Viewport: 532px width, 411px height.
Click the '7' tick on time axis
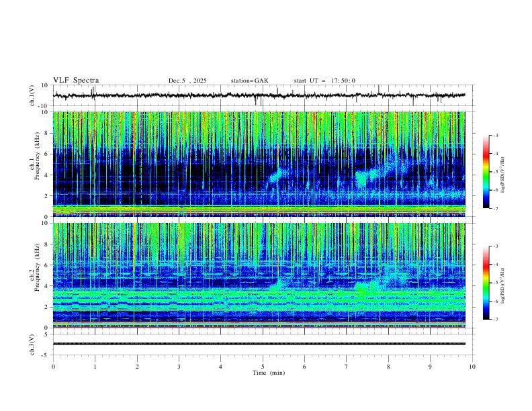pos(347,367)
